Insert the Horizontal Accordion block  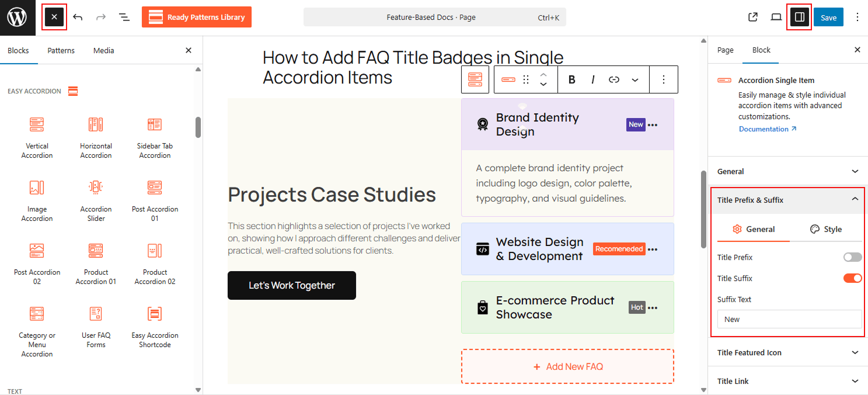pos(96,136)
